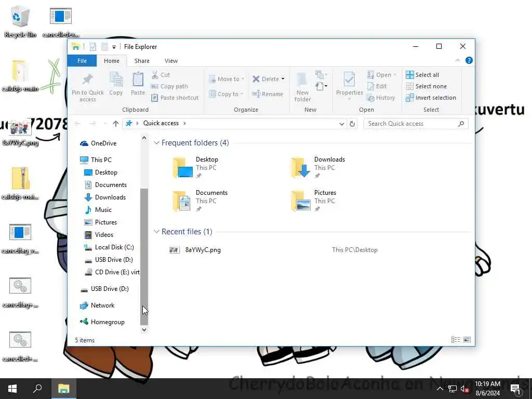
Task: Select Music in navigation pane
Action: [x=98, y=210]
